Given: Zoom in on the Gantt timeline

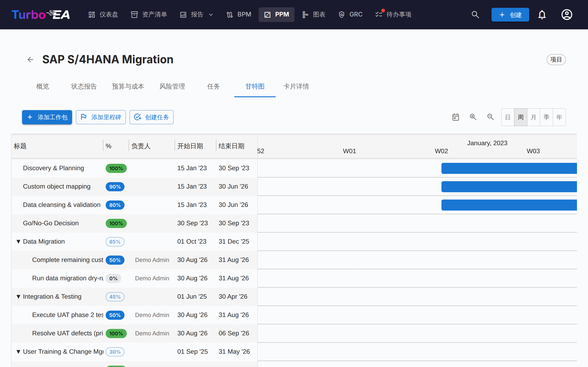Looking at the screenshot, I should (x=473, y=117).
